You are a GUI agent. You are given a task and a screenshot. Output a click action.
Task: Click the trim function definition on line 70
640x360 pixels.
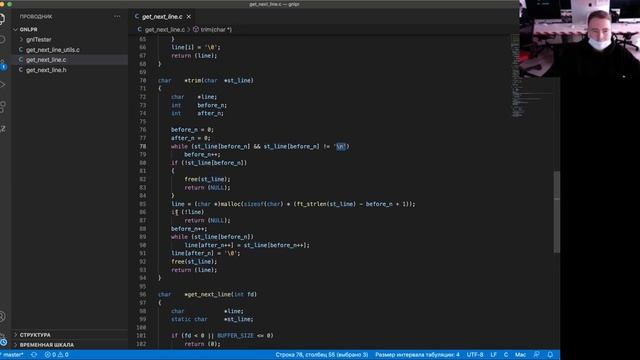tap(194, 80)
